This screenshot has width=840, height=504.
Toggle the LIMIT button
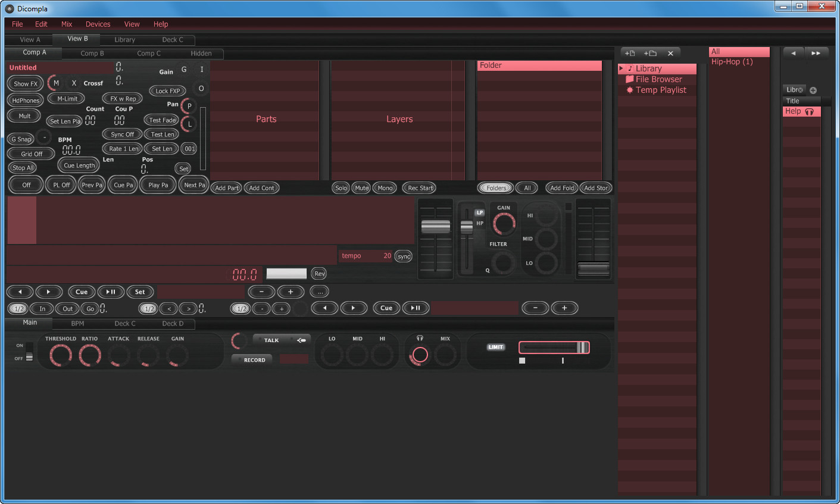496,347
